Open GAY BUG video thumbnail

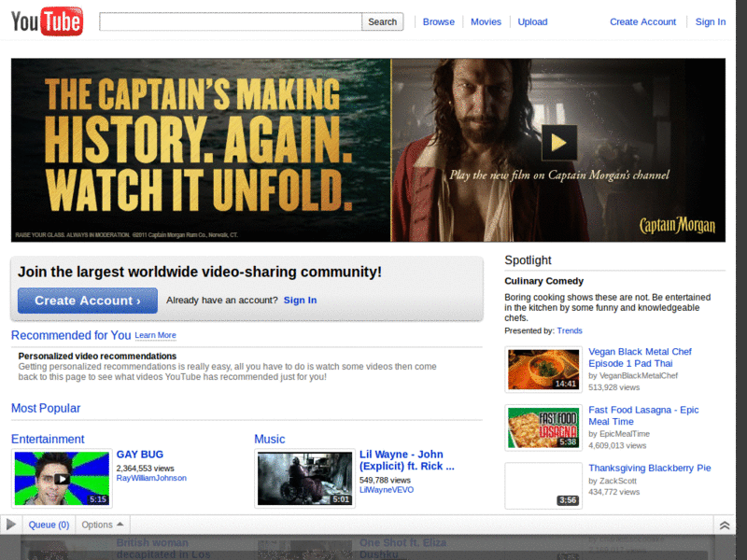[x=62, y=478]
